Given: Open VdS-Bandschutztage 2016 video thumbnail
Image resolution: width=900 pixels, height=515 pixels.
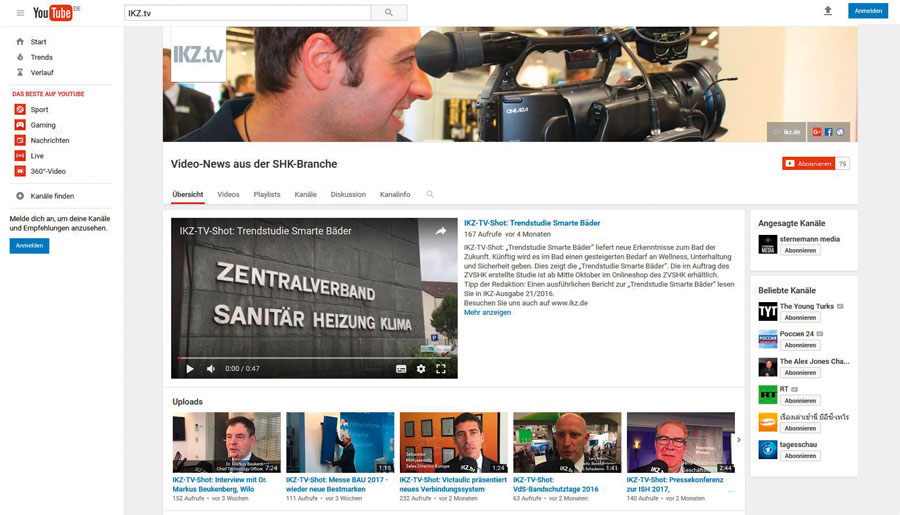Looking at the screenshot, I should 567,443.
